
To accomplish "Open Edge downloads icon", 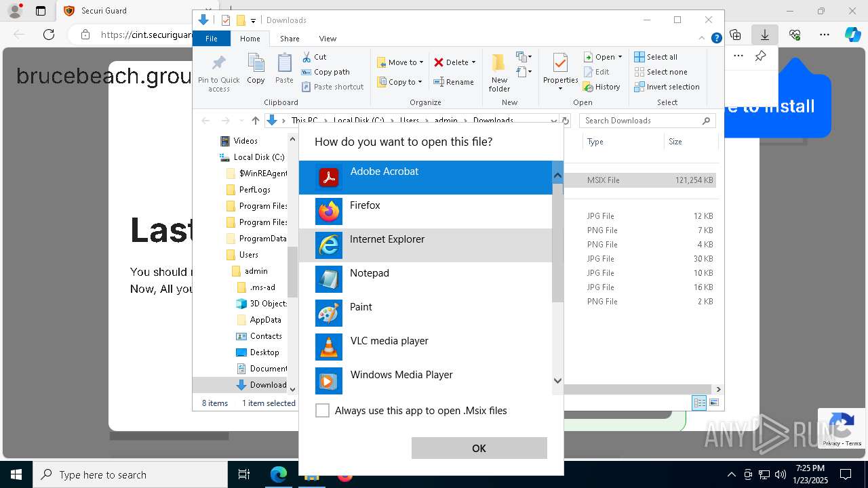I will (x=765, y=35).
